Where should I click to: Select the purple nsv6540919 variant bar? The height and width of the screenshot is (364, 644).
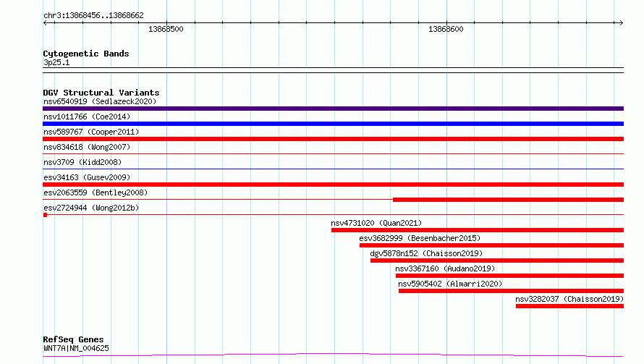(333, 109)
